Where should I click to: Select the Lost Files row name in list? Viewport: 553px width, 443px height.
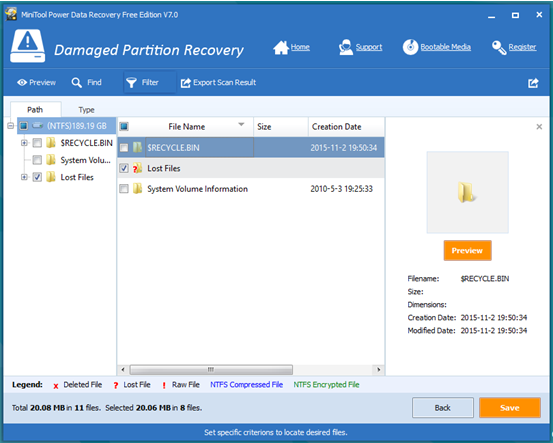coord(164,169)
